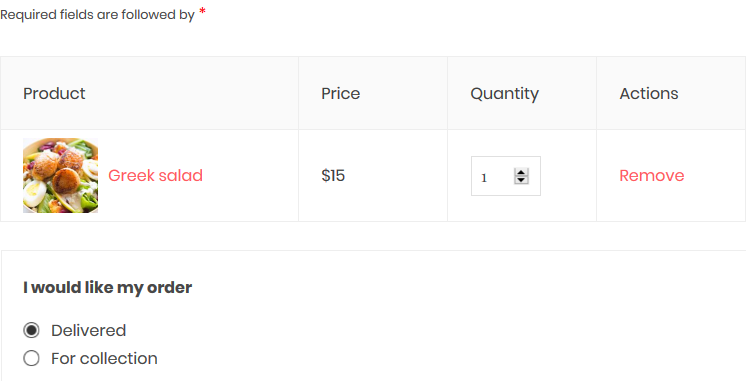
Task: Click the Actions column header
Action: coord(649,93)
